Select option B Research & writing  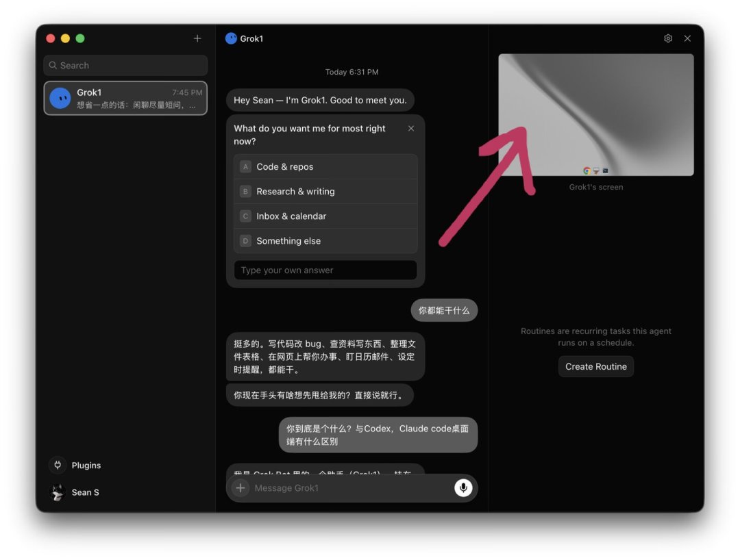pyautogui.click(x=325, y=192)
